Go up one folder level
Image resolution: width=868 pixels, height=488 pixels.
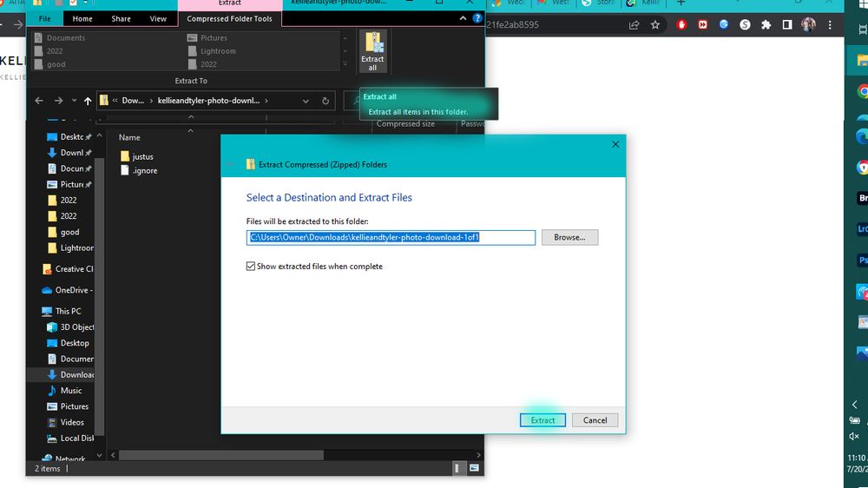click(x=88, y=101)
